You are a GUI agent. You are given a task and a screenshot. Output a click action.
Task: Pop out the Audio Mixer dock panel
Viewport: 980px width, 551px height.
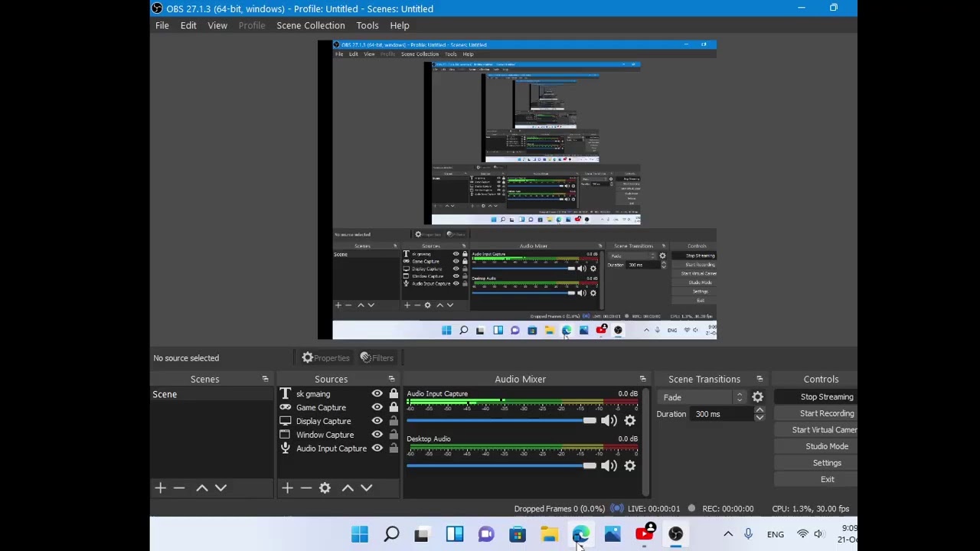coord(642,379)
